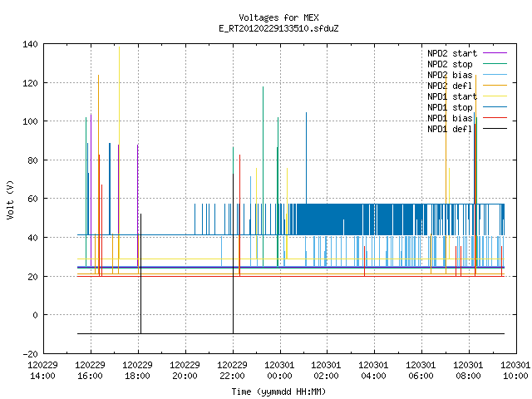Click the Voltages for MEX chart title
The width and height of the screenshot is (532, 399).
(278, 17)
